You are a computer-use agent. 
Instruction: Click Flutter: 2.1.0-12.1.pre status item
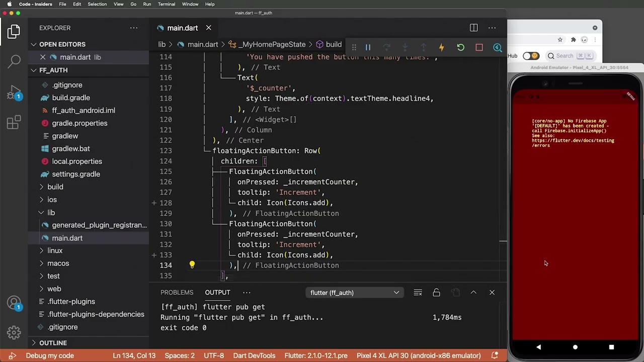pyautogui.click(x=316, y=355)
